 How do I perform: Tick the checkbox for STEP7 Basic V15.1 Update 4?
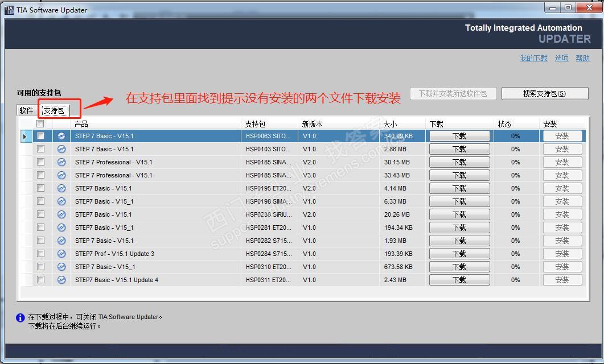pyautogui.click(x=40, y=279)
